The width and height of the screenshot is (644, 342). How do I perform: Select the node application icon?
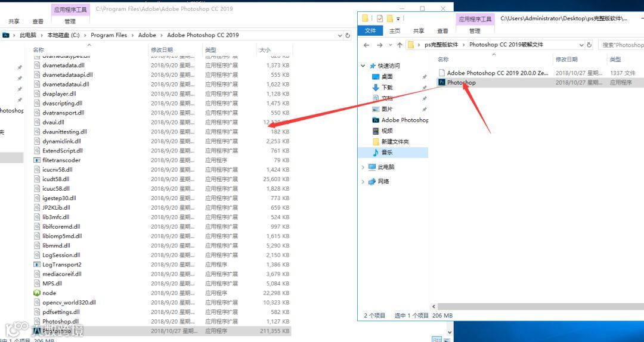(x=37, y=293)
